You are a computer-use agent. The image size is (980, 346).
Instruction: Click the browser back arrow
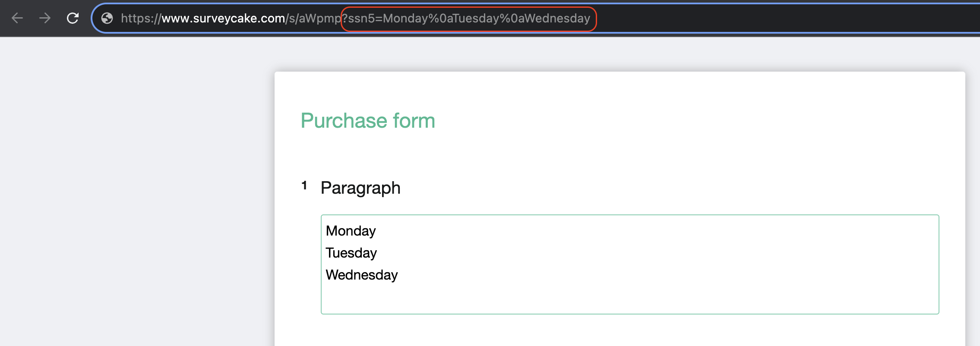pos(17,18)
